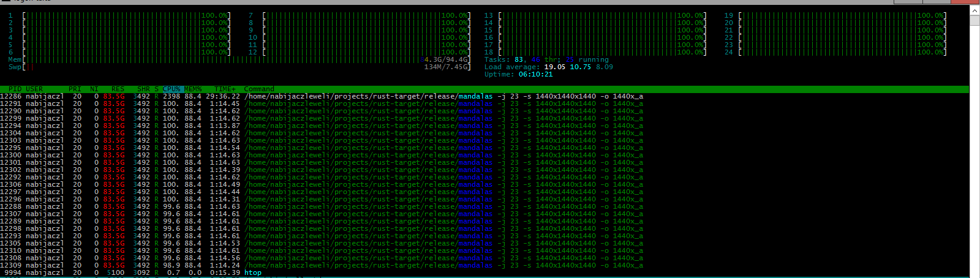980x278 pixels.
Task: Sort by the PRI column header
Action: click(75, 89)
